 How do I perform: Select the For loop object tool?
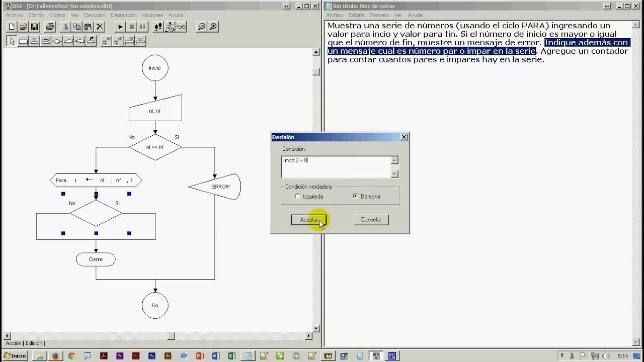point(46,41)
